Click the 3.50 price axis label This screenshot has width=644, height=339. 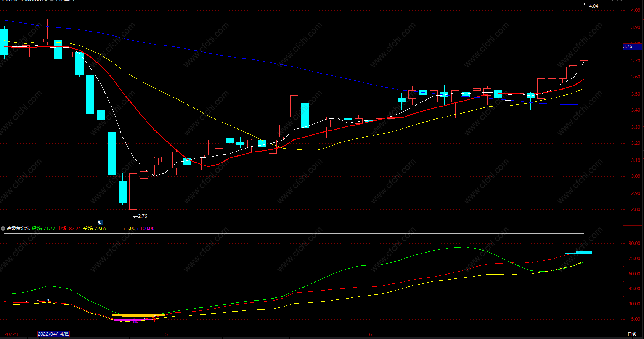(x=636, y=94)
